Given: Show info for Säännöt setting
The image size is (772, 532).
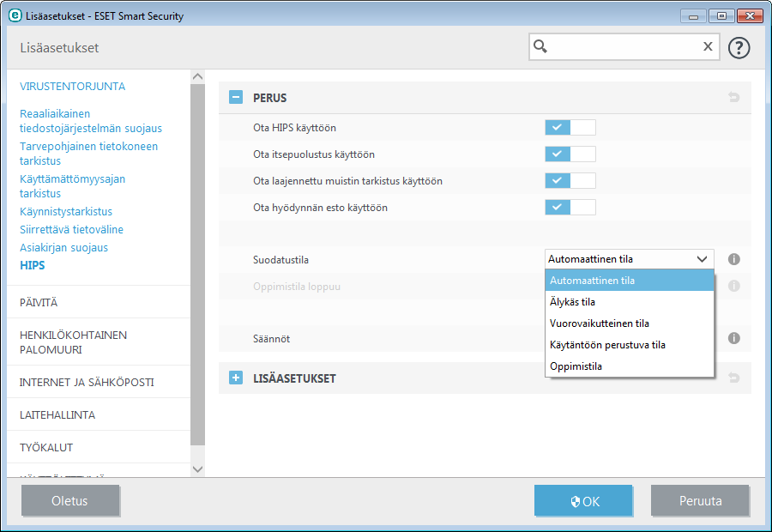Looking at the screenshot, I should coord(733,338).
